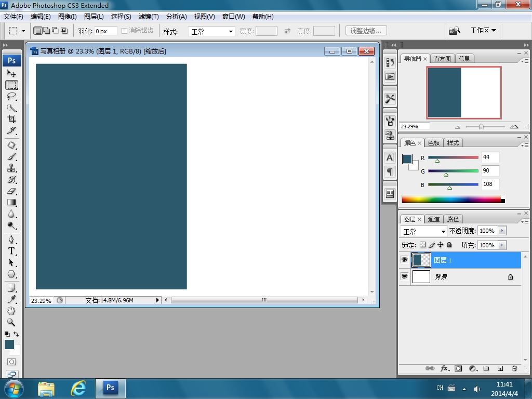Hide the 背景 layer eye icon
The width and height of the screenshot is (532, 399).
click(404, 276)
